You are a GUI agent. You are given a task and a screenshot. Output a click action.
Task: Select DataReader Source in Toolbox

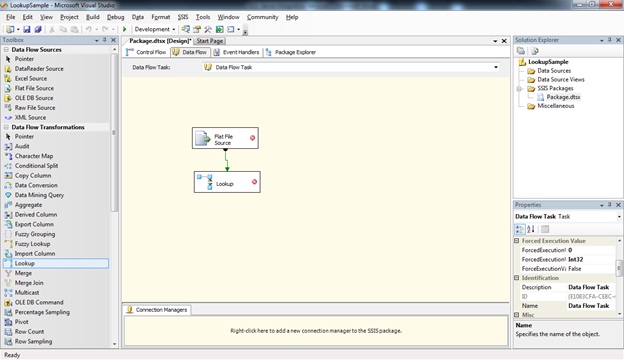coord(39,68)
